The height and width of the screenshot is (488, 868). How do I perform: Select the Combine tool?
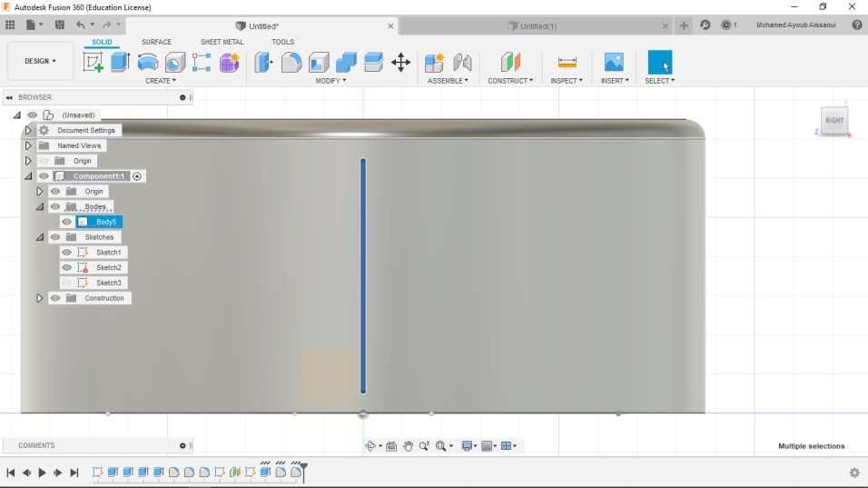346,62
